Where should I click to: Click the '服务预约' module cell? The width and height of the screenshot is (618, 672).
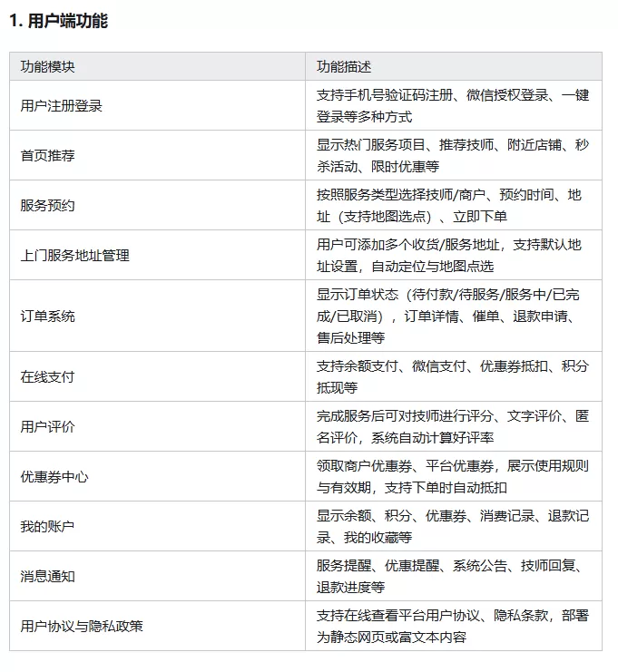click(47, 205)
